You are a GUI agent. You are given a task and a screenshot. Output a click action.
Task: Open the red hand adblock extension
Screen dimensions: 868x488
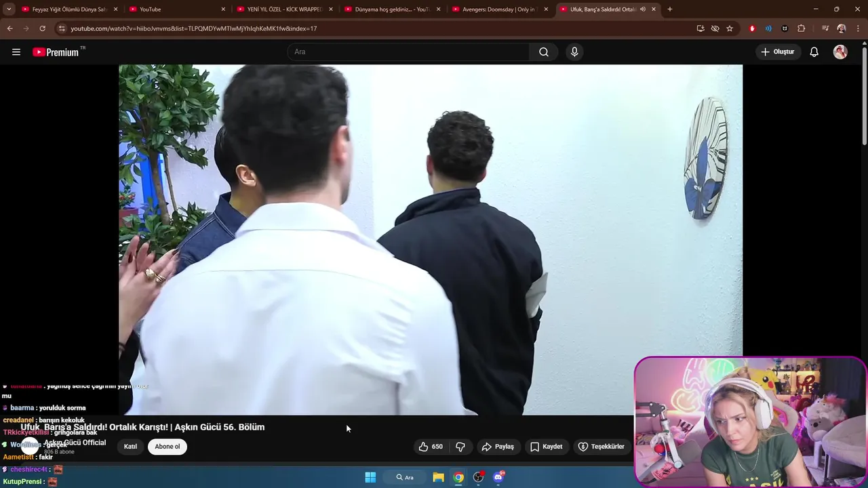pos(752,28)
